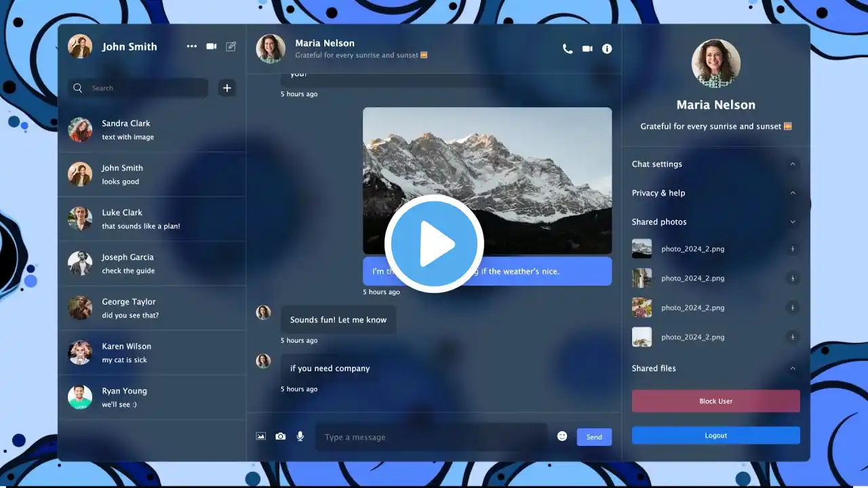This screenshot has width=868, height=488.
Task: Download the photo beside the mountain thumbnail
Action: tap(792, 249)
